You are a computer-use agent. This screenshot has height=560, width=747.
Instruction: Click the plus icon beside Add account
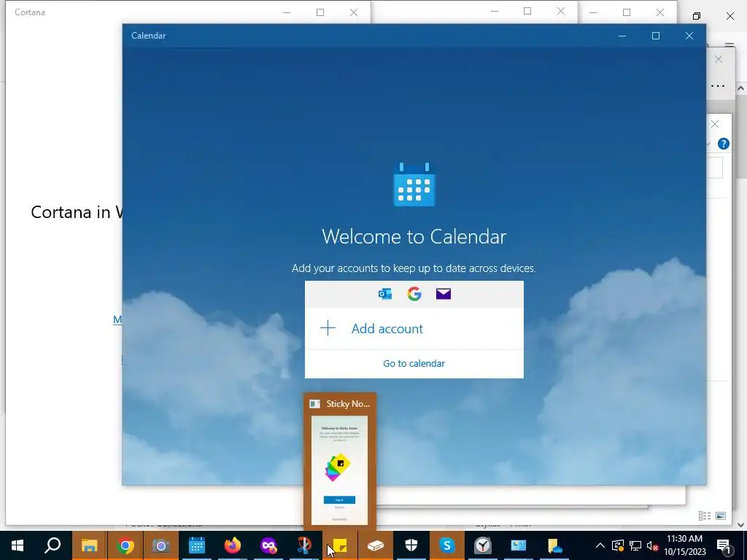(x=328, y=328)
